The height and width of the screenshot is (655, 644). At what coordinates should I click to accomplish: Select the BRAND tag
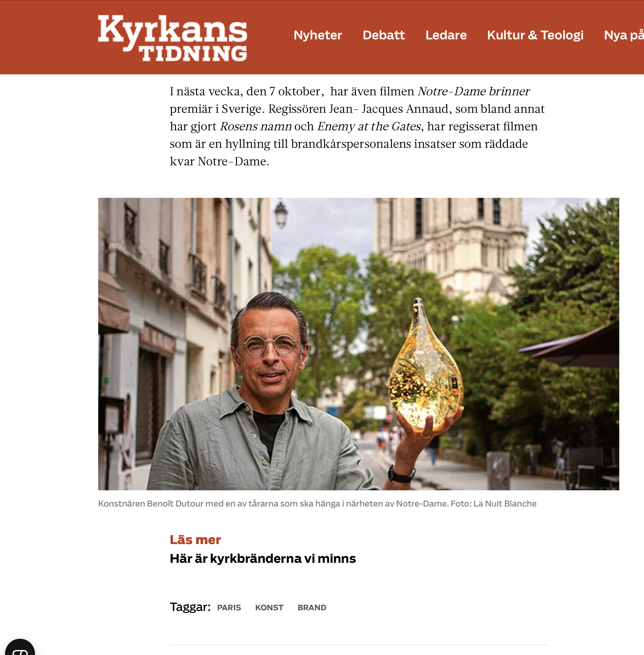(312, 608)
